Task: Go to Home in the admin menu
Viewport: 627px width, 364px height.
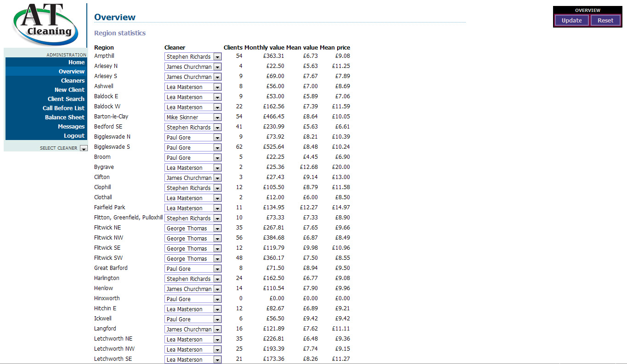Action: coord(76,62)
